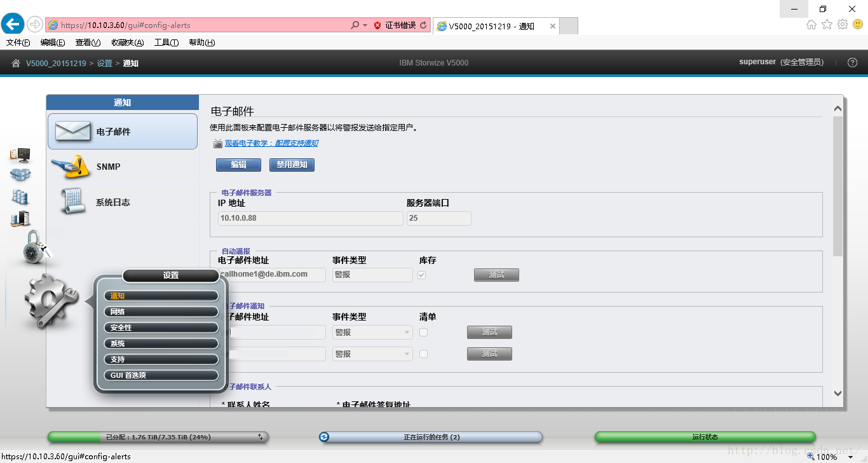
Task: Click 测试 button in the 自动通报 section
Action: tap(496, 275)
